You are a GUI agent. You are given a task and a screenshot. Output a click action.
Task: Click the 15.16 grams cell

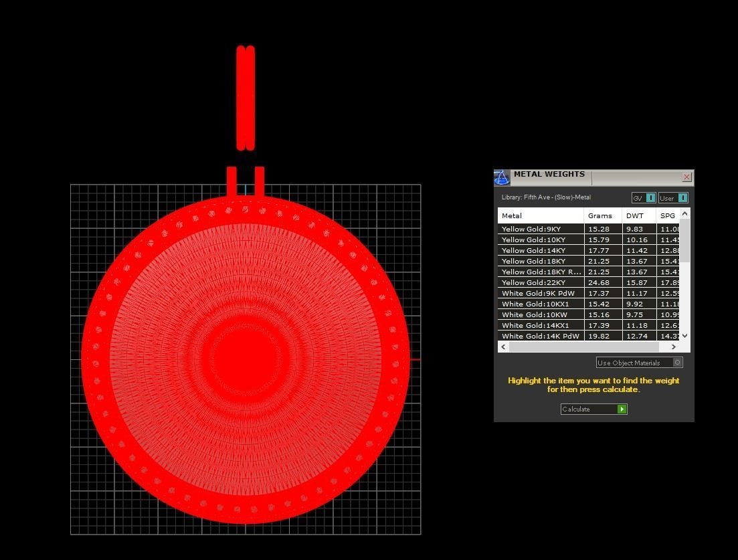tap(603, 314)
